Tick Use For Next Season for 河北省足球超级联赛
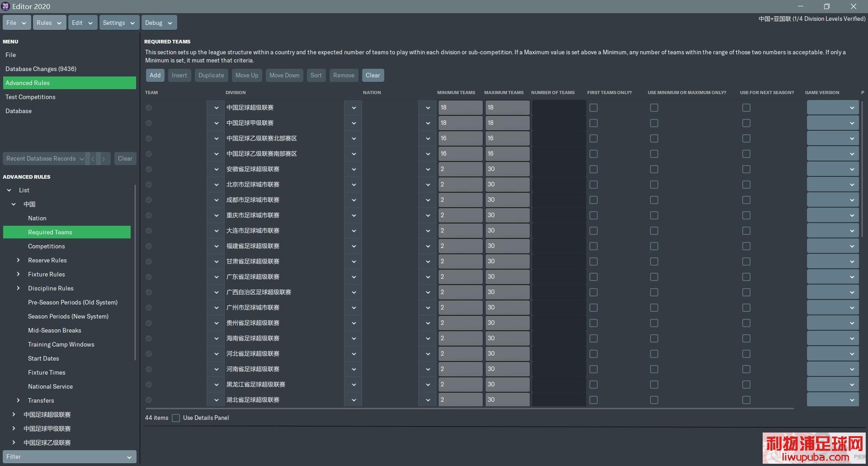The image size is (868, 466). 746,354
